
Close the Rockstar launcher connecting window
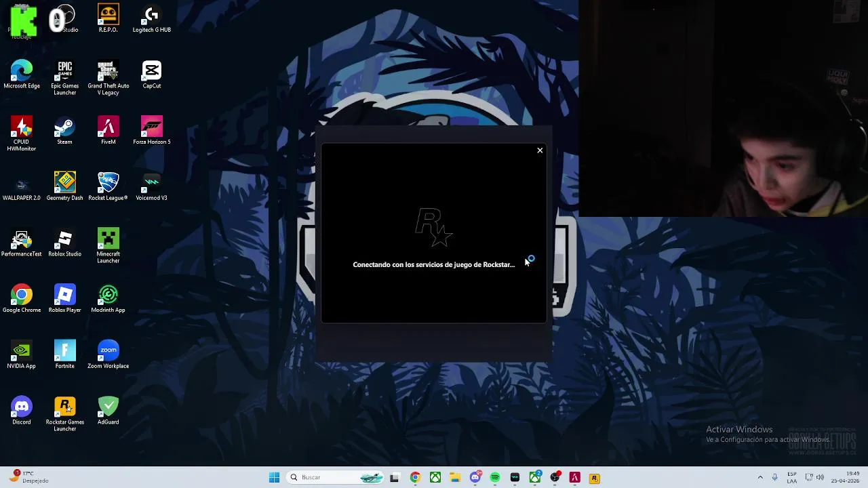tap(540, 150)
